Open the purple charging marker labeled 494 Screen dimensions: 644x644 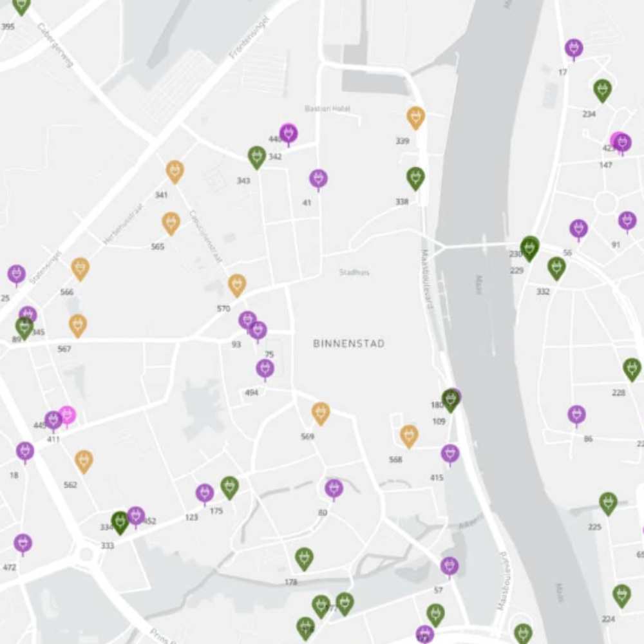[x=265, y=369]
